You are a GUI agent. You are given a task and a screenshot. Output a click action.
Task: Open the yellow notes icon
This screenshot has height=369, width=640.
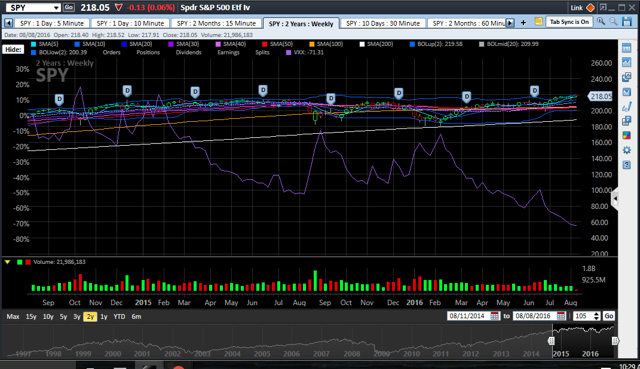point(538,22)
